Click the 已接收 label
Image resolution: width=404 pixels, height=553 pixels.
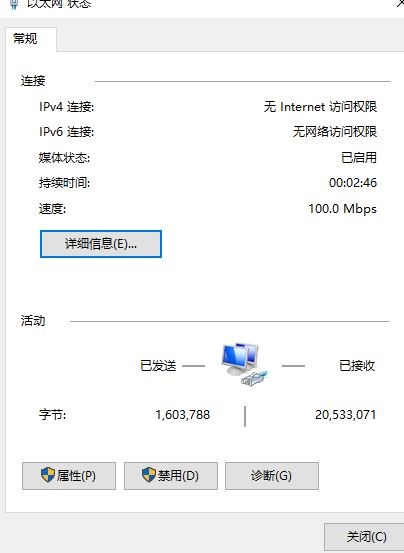tap(357, 366)
